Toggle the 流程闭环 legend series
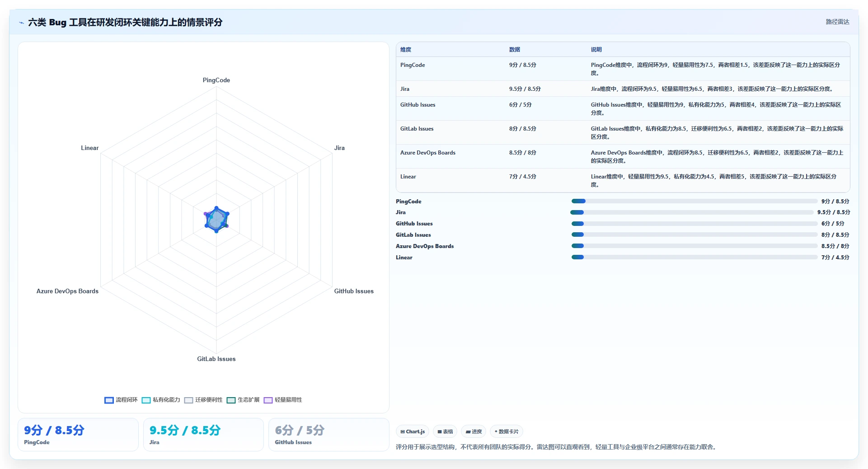The width and height of the screenshot is (868, 469). pos(121,400)
